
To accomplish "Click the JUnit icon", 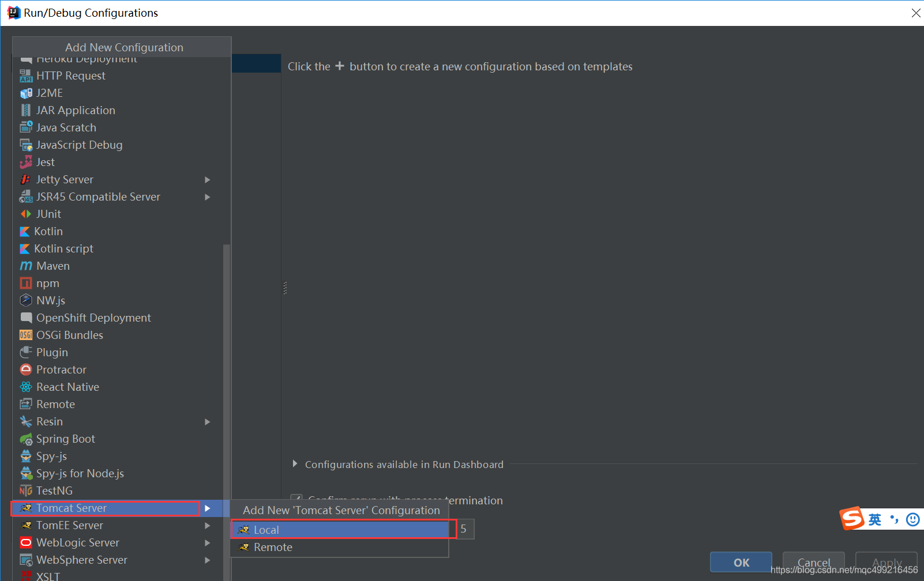I will pos(26,214).
